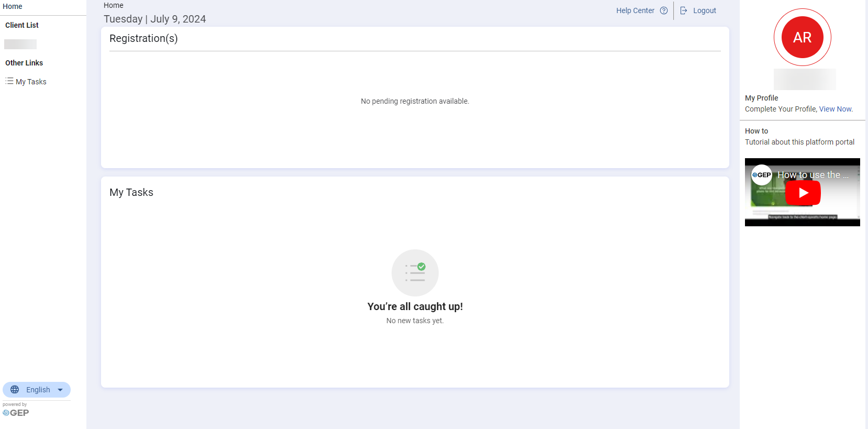This screenshot has height=429, width=868.
Task: Click the GEP logo under powered by
Action: coord(16,413)
